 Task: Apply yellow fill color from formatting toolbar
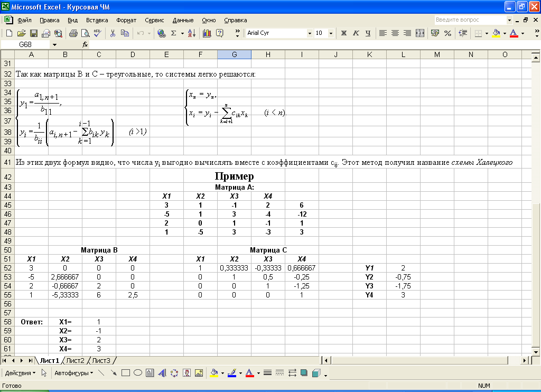point(496,33)
